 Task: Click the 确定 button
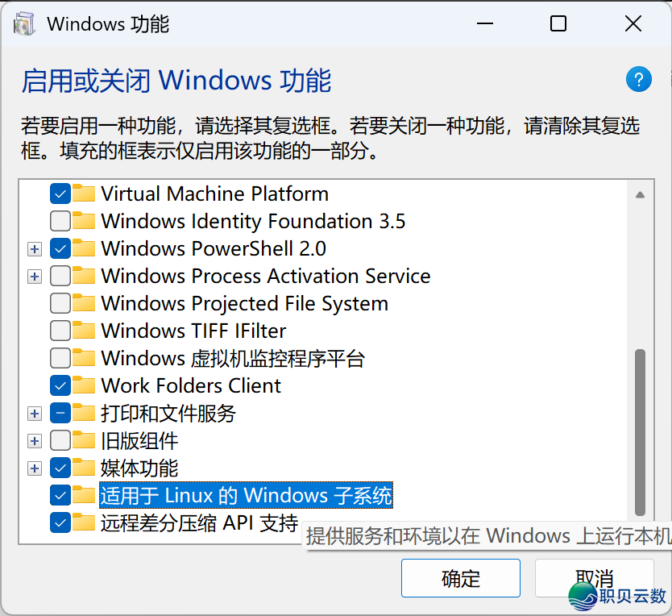[x=461, y=578]
